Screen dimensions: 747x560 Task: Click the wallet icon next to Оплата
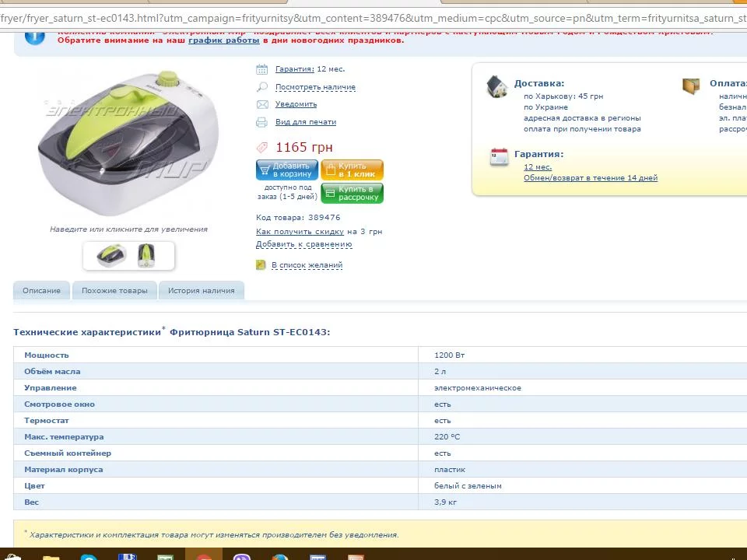click(x=691, y=86)
